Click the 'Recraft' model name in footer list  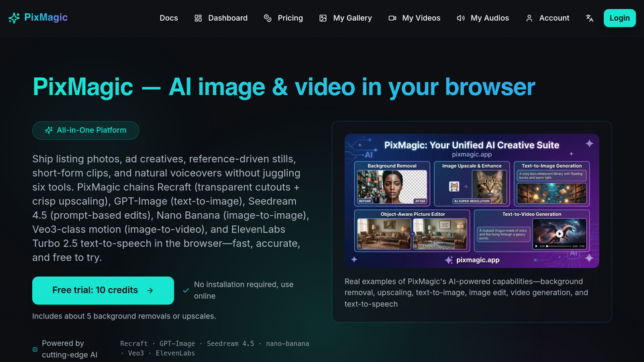point(134,343)
